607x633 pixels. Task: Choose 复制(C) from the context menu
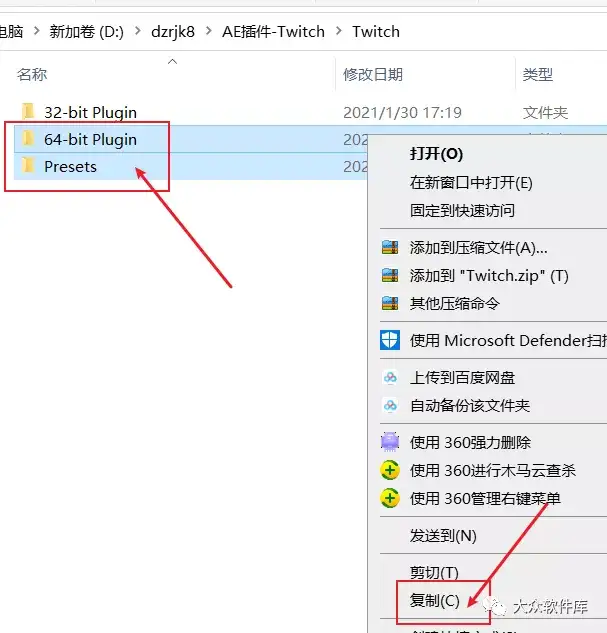pyautogui.click(x=435, y=600)
